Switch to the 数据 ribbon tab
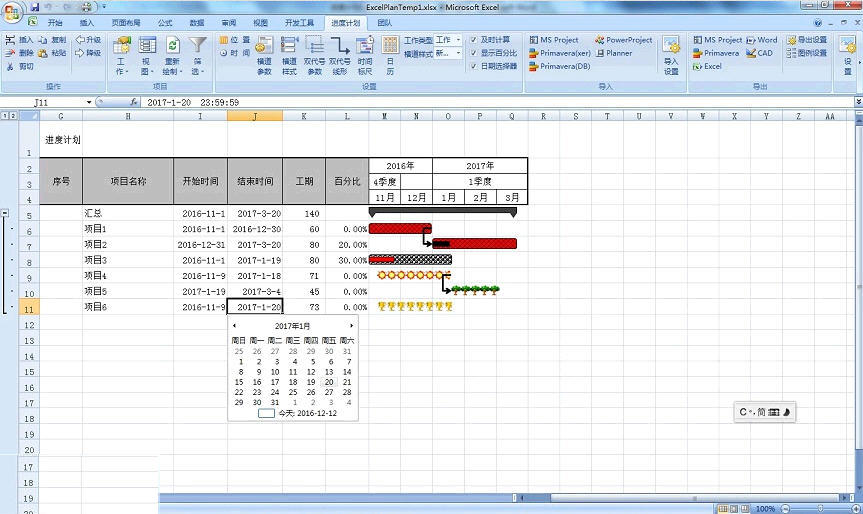The width and height of the screenshot is (863, 514). tap(197, 23)
